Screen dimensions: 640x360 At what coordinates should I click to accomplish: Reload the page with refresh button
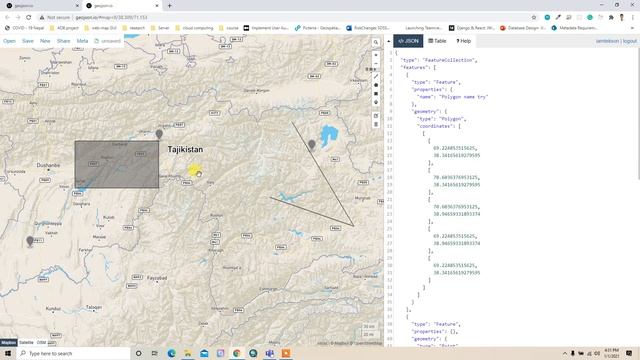(x=29, y=18)
